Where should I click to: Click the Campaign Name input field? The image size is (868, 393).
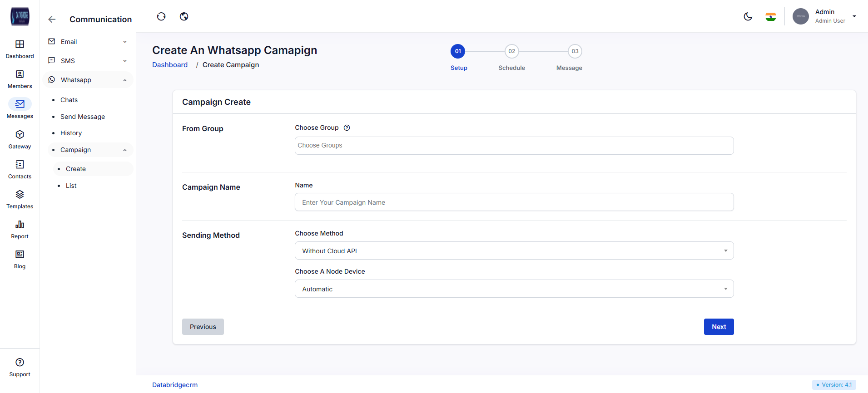pyautogui.click(x=514, y=202)
